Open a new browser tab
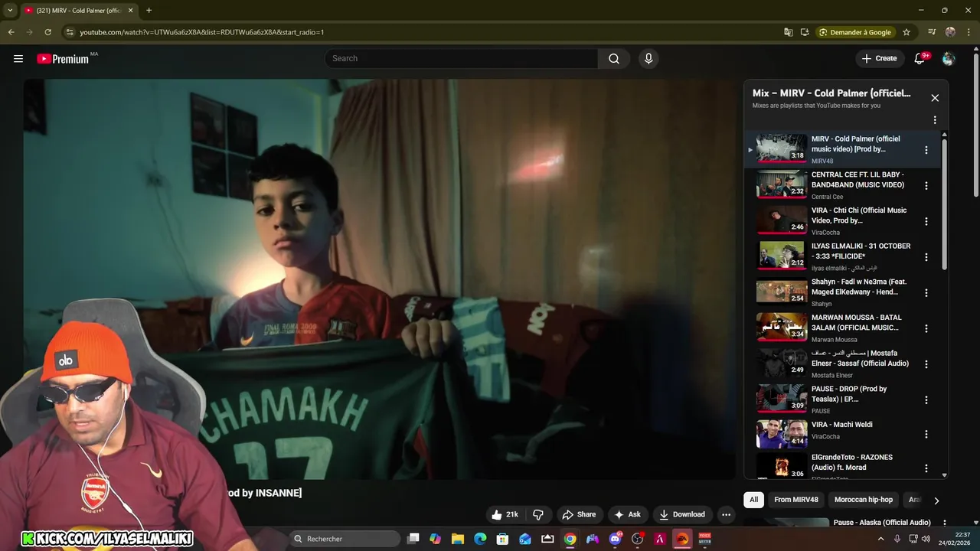 tap(149, 11)
